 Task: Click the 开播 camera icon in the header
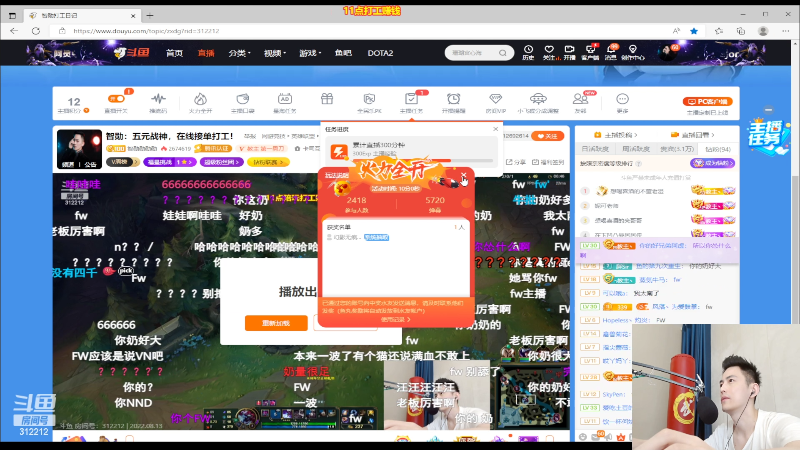569,49
